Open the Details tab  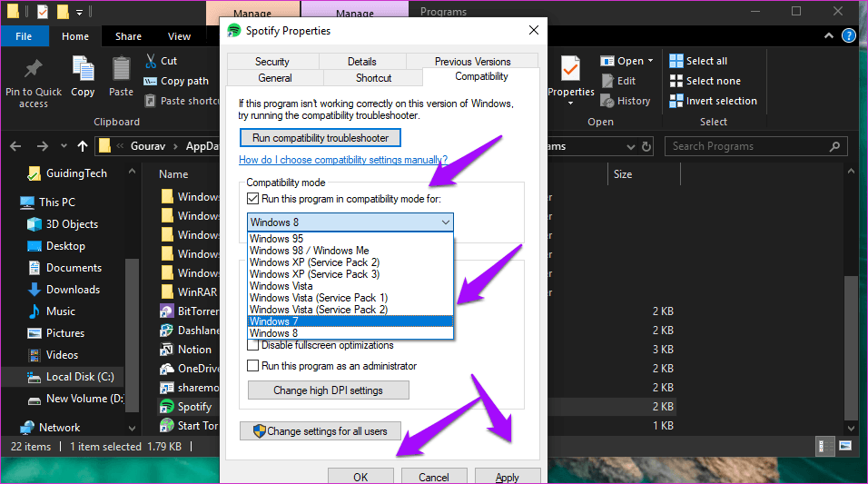pyautogui.click(x=362, y=62)
